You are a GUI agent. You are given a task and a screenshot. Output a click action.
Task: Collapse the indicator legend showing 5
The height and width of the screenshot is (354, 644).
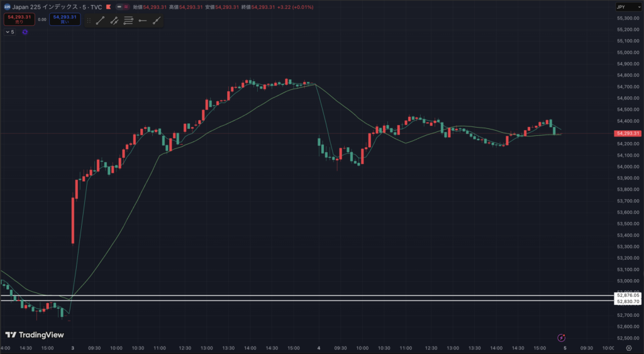point(9,31)
